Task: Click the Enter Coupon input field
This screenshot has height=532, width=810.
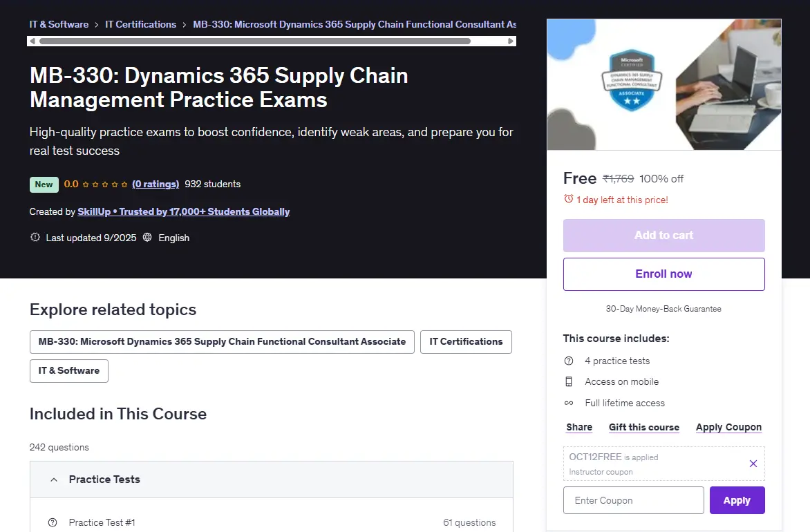Action: pos(633,500)
